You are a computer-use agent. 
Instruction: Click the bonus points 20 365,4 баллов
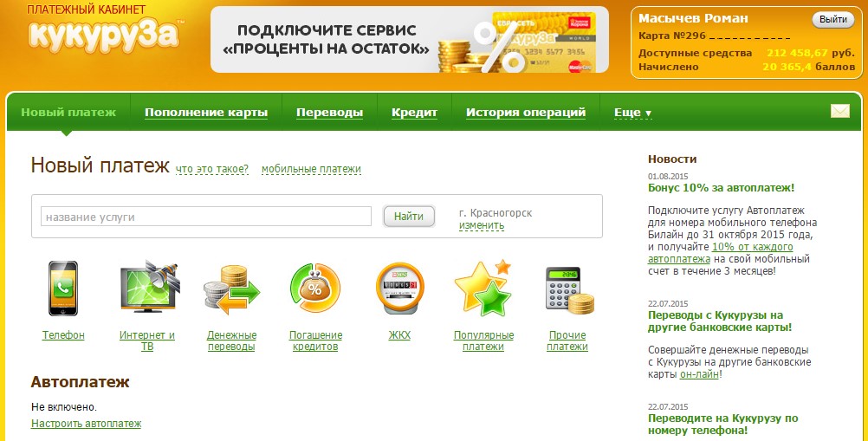point(809,67)
